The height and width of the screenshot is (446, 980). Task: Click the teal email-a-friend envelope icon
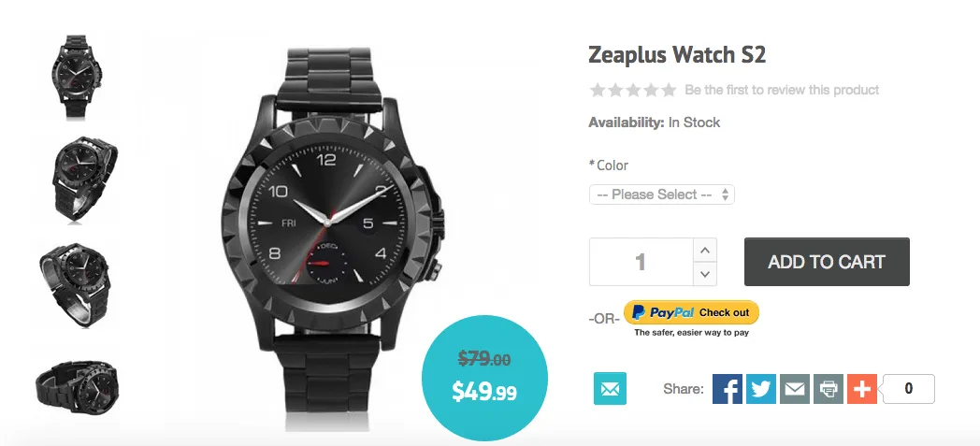610,389
